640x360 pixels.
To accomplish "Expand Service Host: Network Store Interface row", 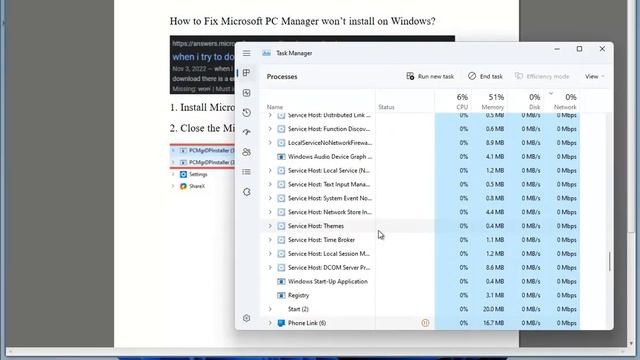I will coord(270,212).
